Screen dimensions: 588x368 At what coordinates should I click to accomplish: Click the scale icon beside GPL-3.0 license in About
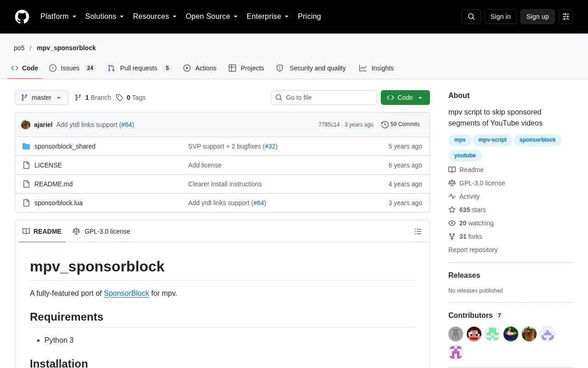coord(452,183)
